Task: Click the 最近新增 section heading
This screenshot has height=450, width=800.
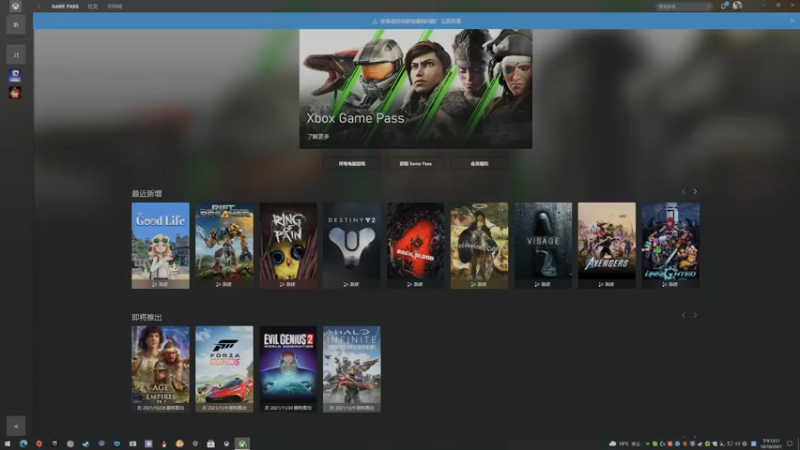Action: click(146, 193)
